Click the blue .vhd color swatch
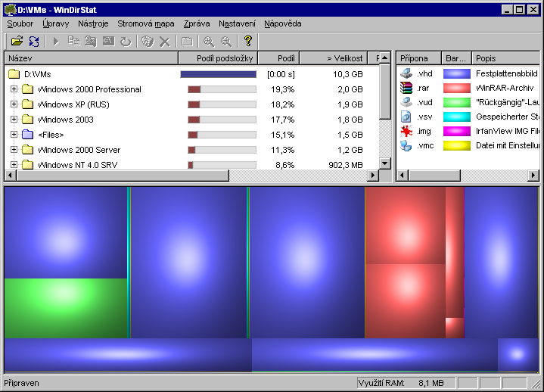The image size is (544, 392). pos(456,73)
